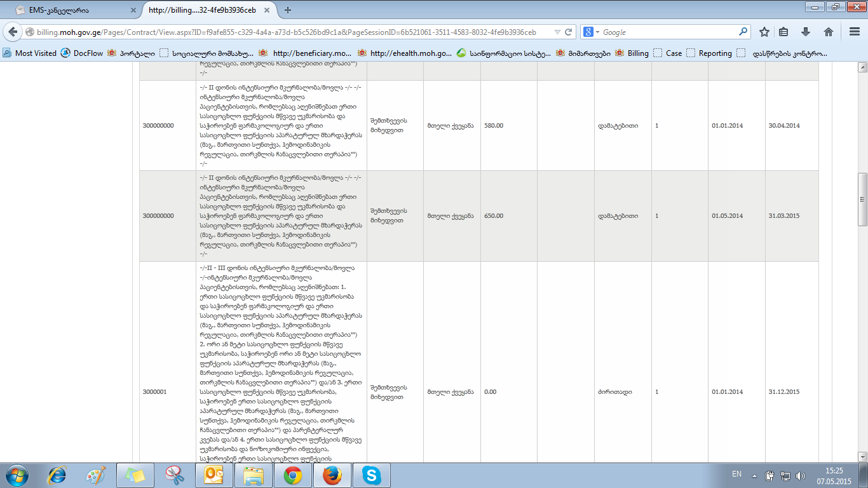868x488 pixels.
Task: Open the Firefox downloads arrow
Action: click(806, 32)
